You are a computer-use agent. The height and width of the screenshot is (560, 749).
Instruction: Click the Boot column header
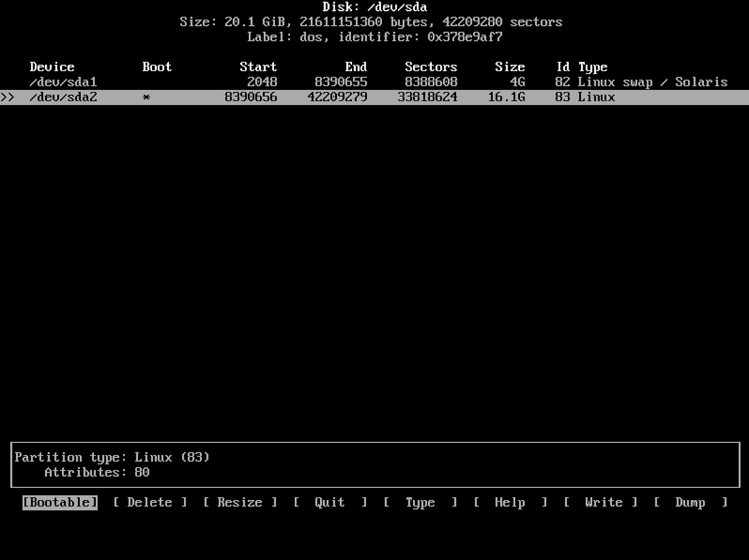point(156,67)
